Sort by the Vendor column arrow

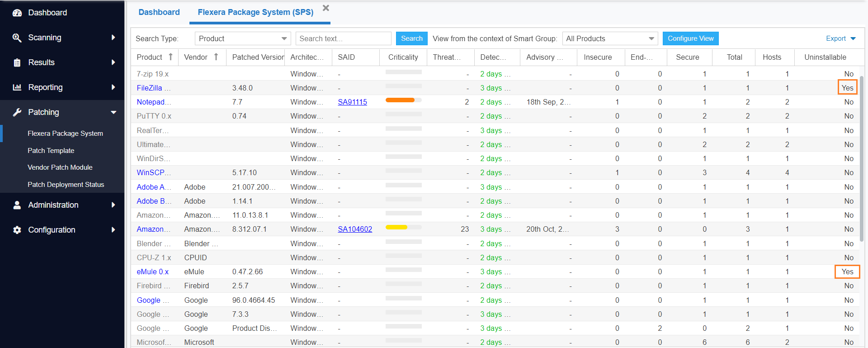216,57
